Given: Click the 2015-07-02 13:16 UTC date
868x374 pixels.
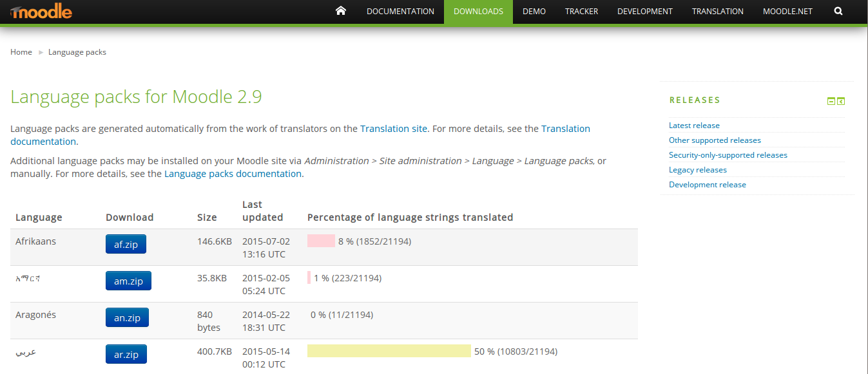Looking at the screenshot, I should point(266,248).
